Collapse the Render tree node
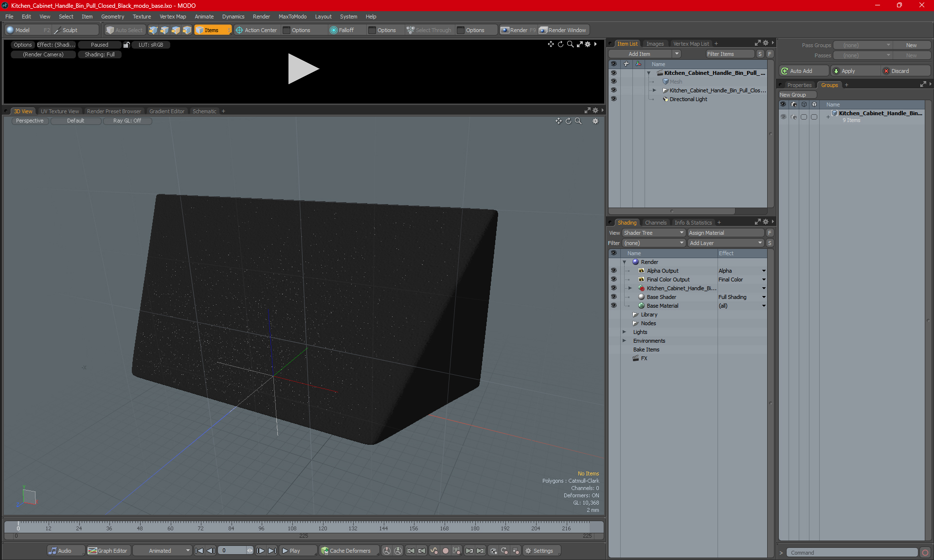Screen dimensions: 934x560 (x=625, y=262)
